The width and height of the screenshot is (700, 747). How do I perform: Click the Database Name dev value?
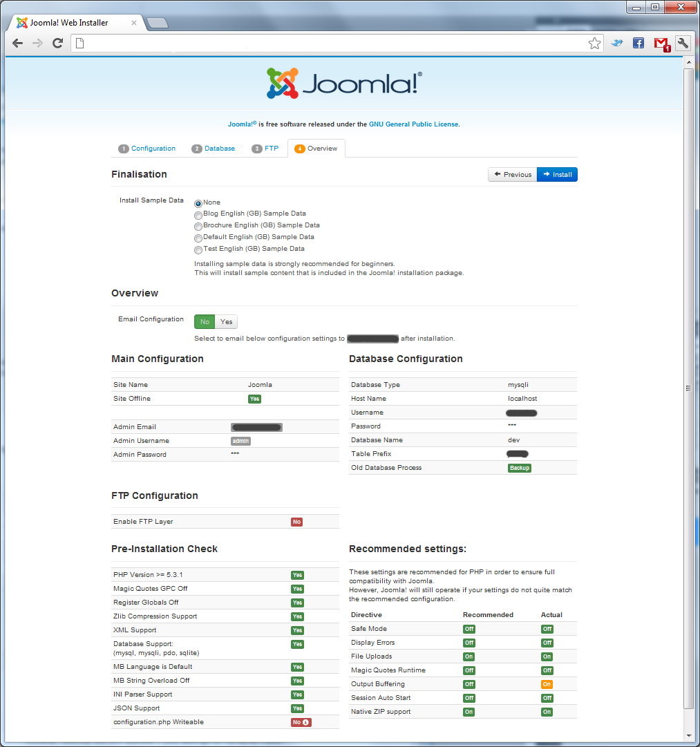[x=513, y=439]
